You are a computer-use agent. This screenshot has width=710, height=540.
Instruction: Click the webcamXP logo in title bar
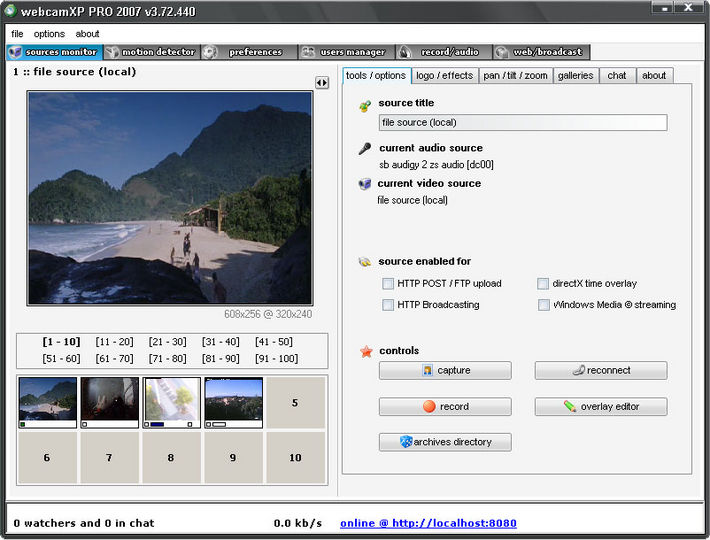point(10,11)
